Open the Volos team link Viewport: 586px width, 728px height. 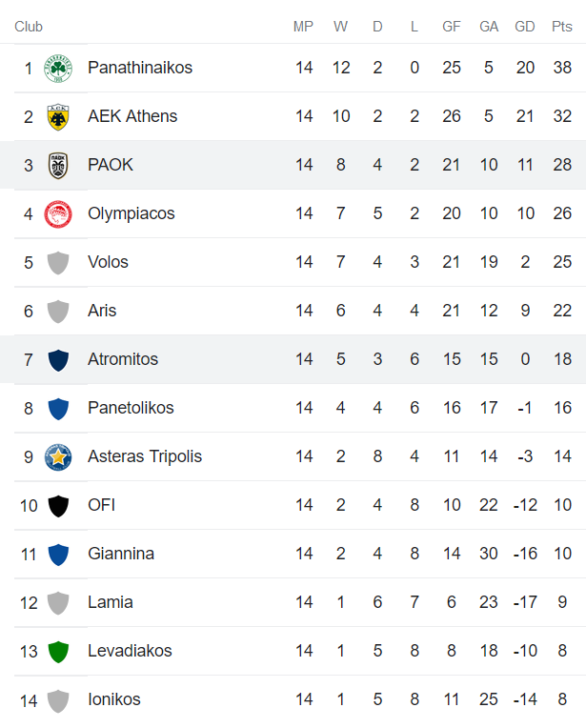tap(108, 262)
